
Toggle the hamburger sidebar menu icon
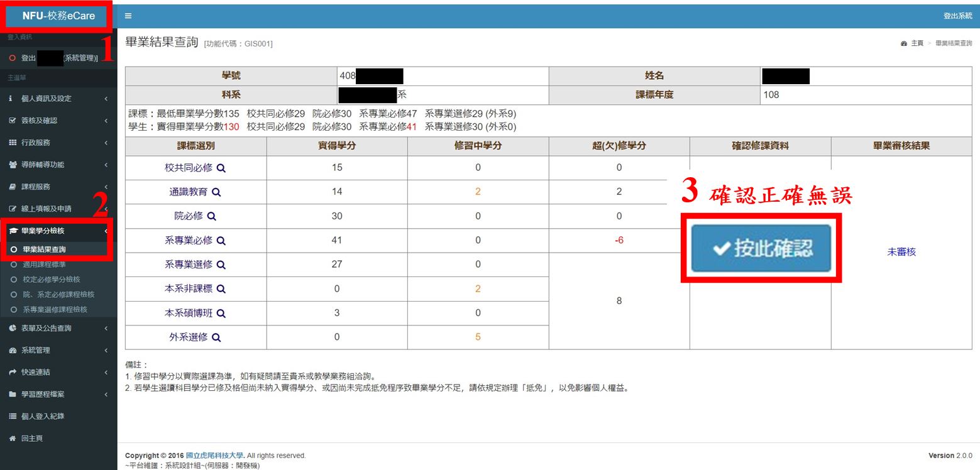pyautogui.click(x=128, y=16)
